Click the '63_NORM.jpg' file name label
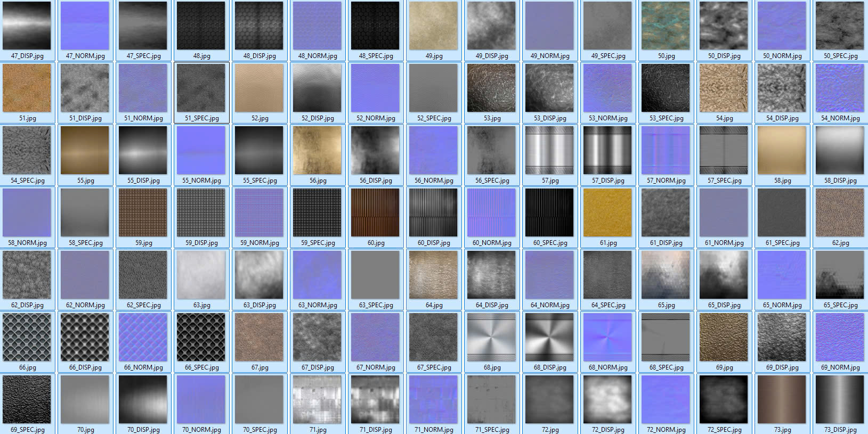Screen dimensions: 868x434 [318, 305]
